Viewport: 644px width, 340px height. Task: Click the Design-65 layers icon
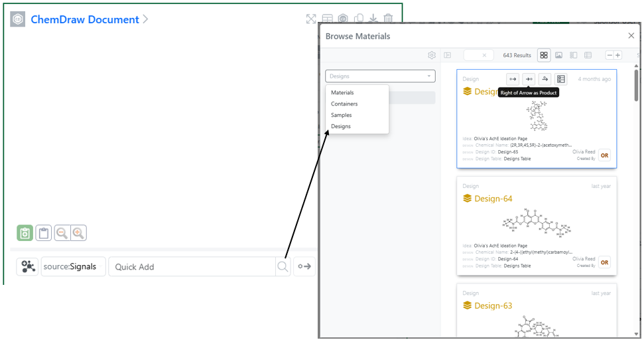tap(467, 91)
